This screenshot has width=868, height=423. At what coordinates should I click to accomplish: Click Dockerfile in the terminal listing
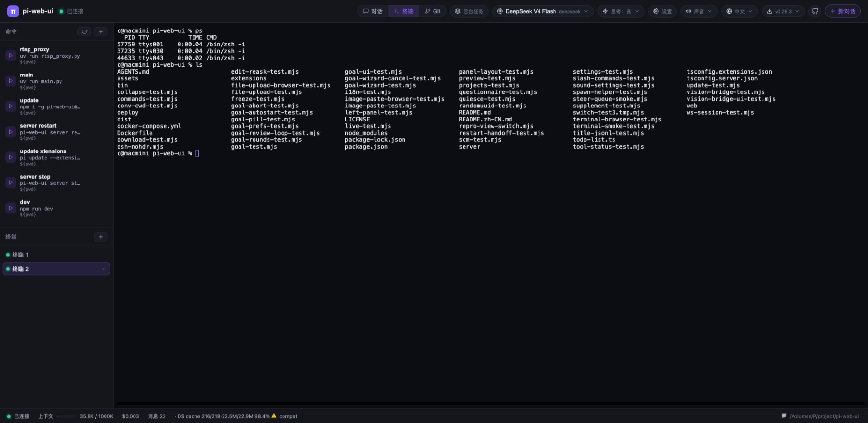(135, 133)
